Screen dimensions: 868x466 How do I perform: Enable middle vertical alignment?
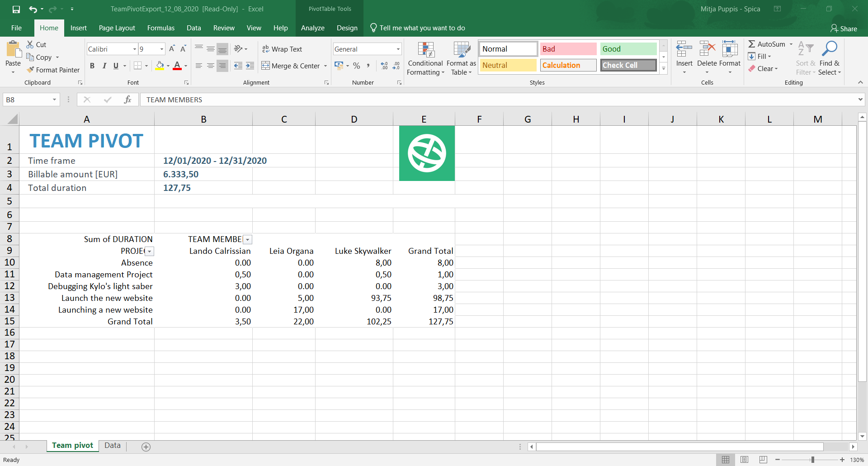pos(211,49)
